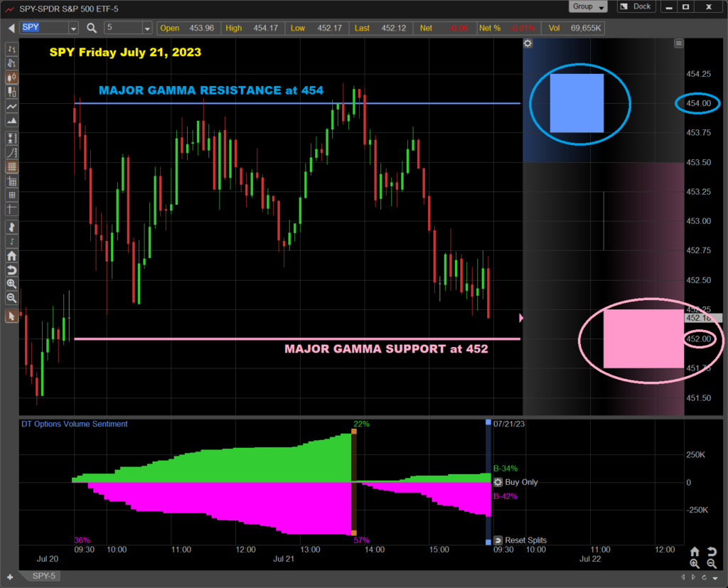Open the SPY symbol dropdown
Image resolution: width=728 pixels, height=588 pixels.
[x=73, y=28]
